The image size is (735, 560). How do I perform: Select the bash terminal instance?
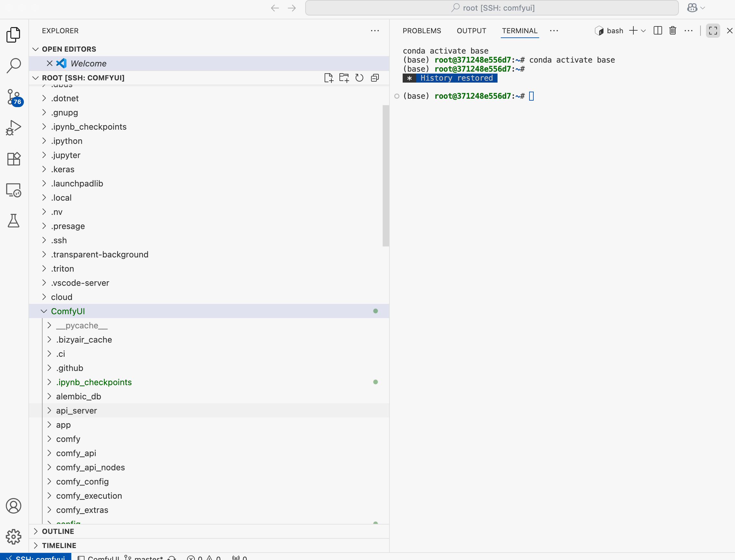click(609, 31)
